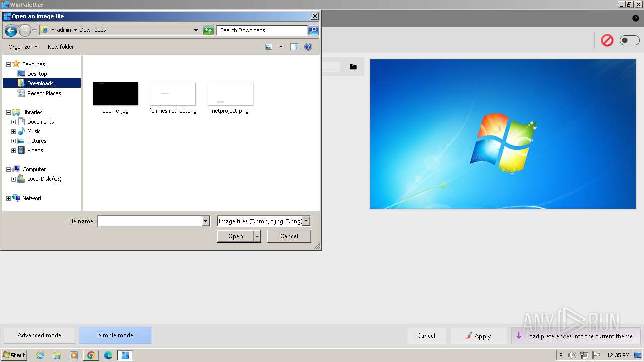The image size is (644, 362).
Task: Open the Image files type filter
Action: click(x=264, y=221)
